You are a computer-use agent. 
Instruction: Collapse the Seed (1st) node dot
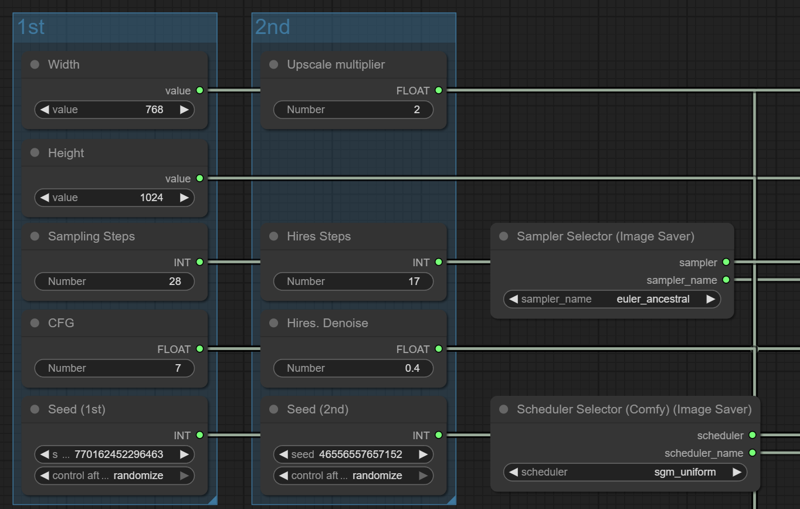pos(35,409)
